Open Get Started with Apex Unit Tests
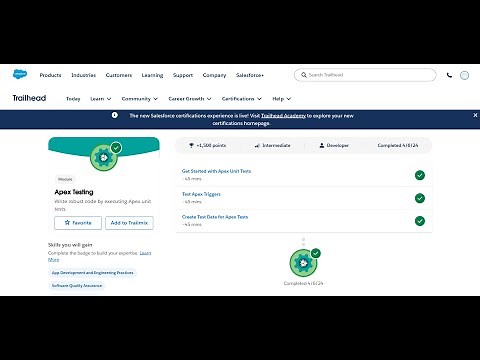The width and height of the screenshot is (480, 360). click(x=216, y=171)
